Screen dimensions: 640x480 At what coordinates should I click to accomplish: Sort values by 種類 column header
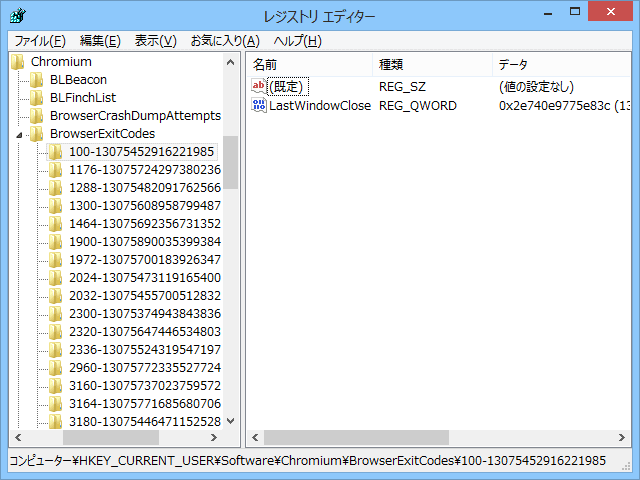coord(432,64)
